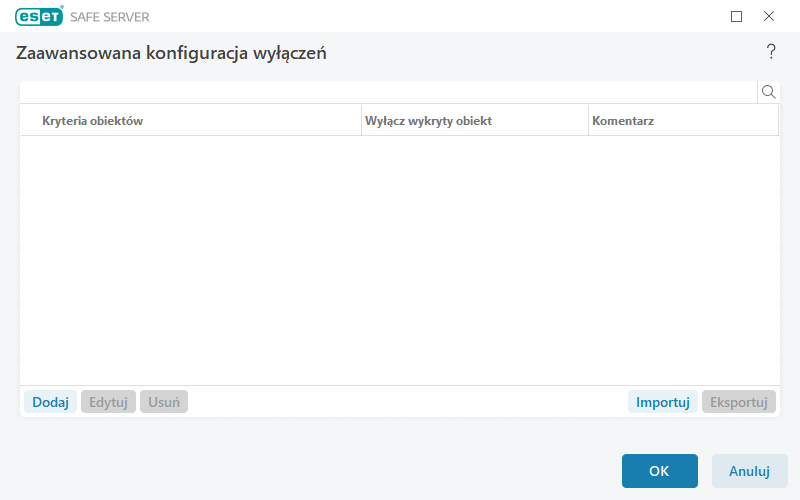The width and height of the screenshot is (800, 500).
Task: Focus the search input field
Action: (x=389, y=92)
